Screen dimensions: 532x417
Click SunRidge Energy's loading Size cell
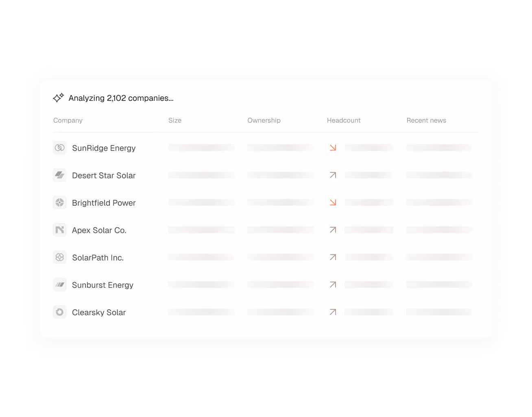pyautogui.click(x=201, y=148)
